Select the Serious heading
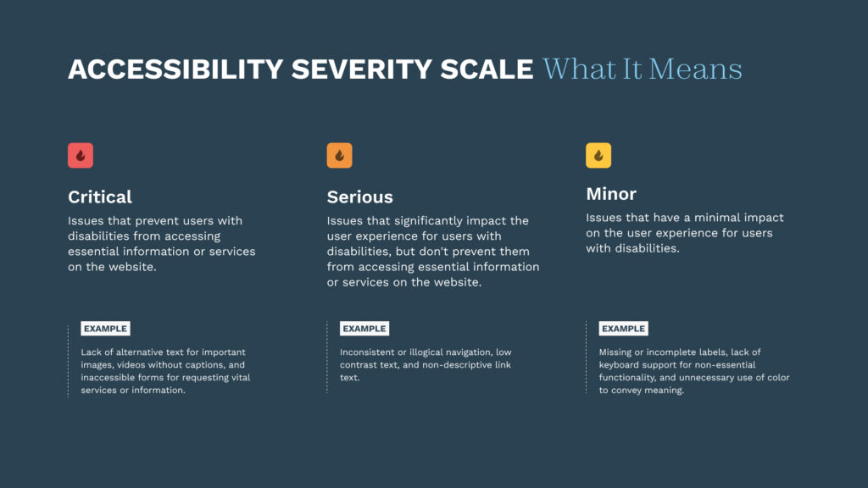This screenshot has width=868, height=488. pos(360,197)
